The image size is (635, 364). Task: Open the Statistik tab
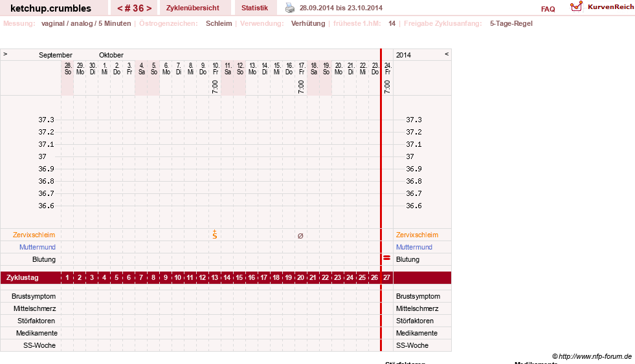(x=255, y=8)
